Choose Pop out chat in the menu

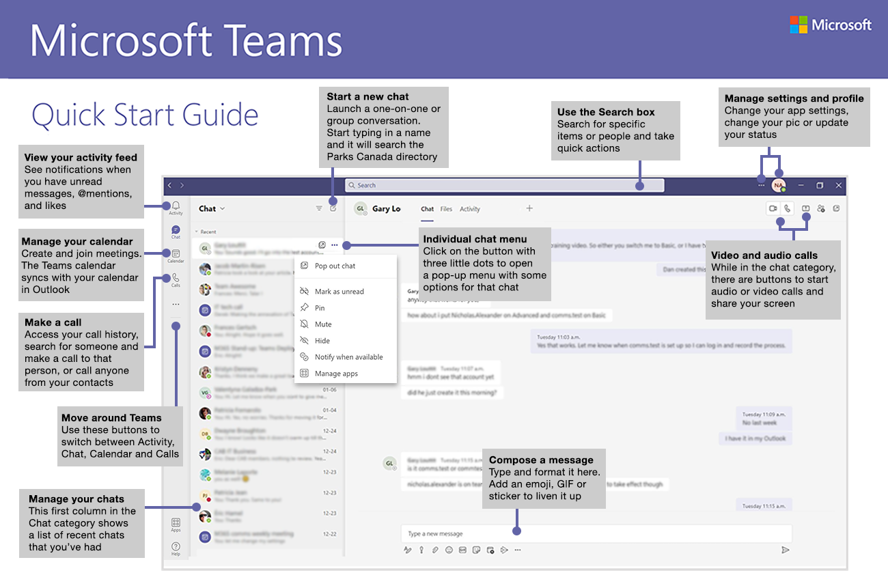tap(346, 266)
